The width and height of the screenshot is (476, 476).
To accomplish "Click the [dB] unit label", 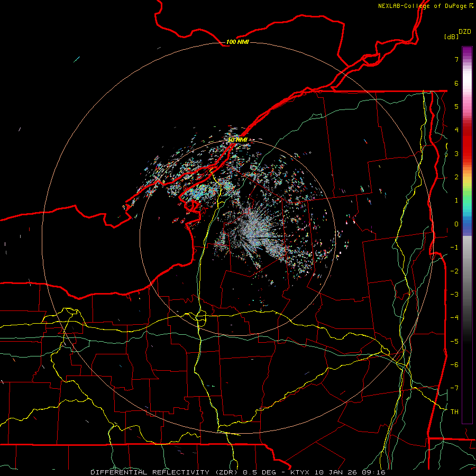I will (x=451, y=36).
